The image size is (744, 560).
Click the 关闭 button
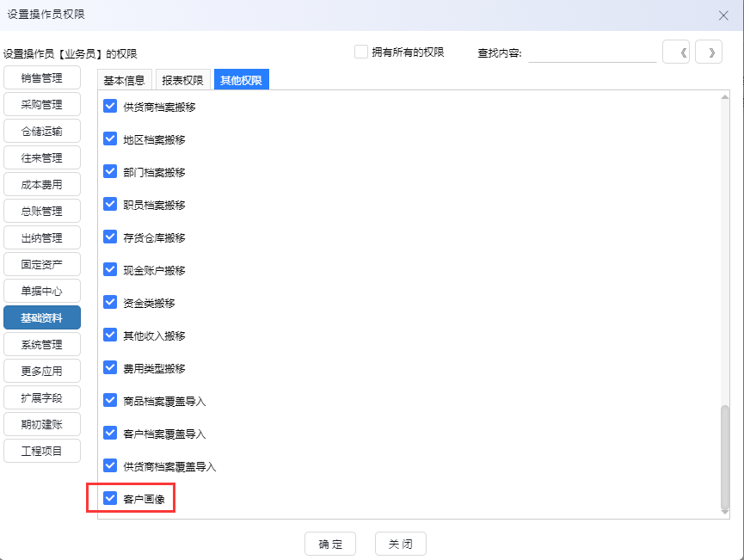(x=399, y=543)
